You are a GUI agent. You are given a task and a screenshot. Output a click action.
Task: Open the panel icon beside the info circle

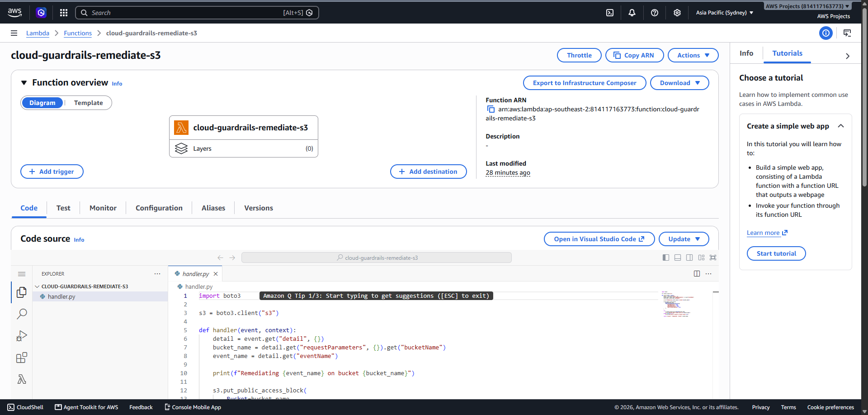click(x=847, y=33)
